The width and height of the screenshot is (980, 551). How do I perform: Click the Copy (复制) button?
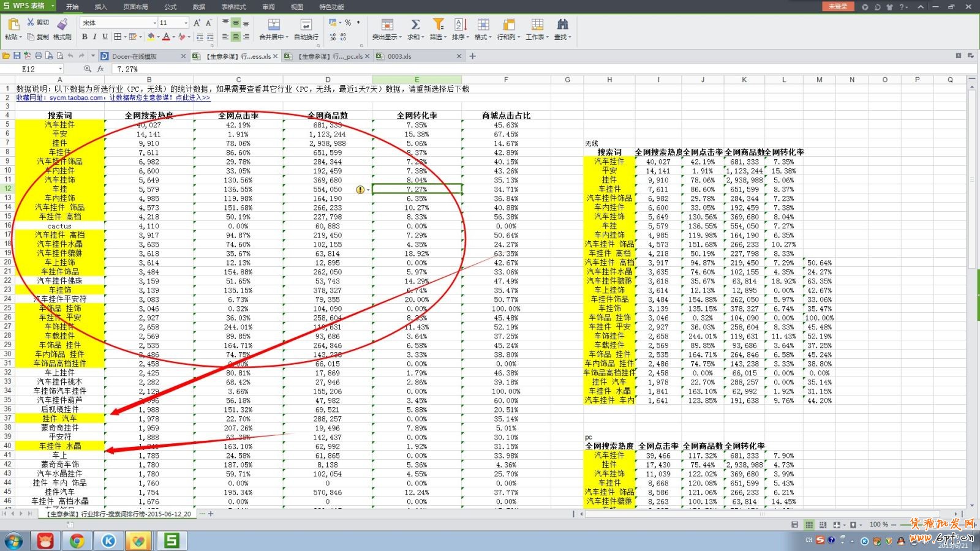click(x=38, y=37)
